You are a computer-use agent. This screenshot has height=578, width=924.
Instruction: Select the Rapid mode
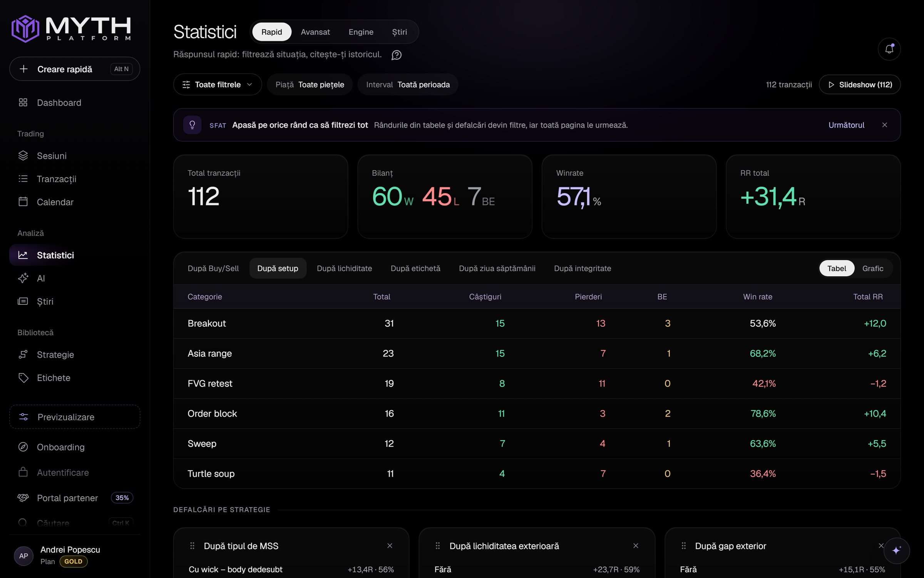[x=271, y=32]
